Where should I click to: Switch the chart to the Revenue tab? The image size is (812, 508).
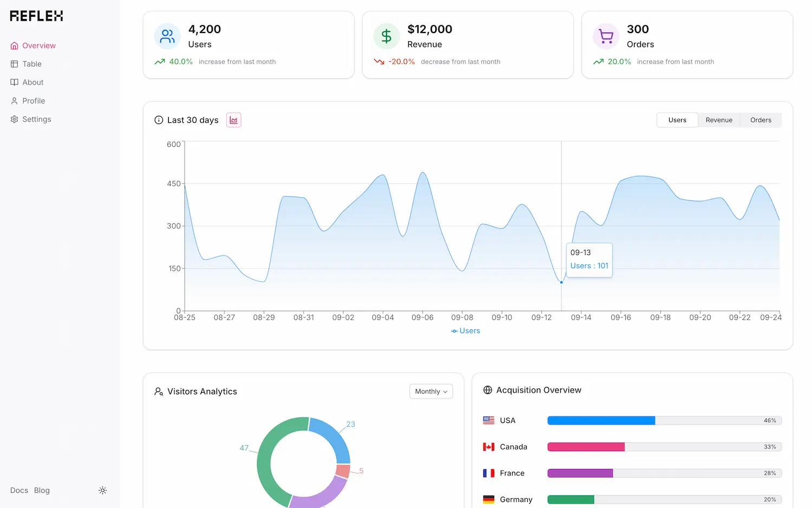(x=719, y=120)
